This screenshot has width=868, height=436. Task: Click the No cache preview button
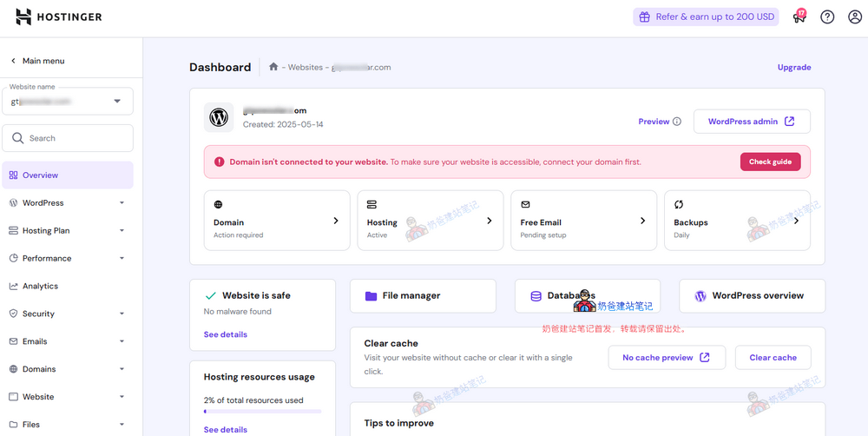click(x=667, y=357)
